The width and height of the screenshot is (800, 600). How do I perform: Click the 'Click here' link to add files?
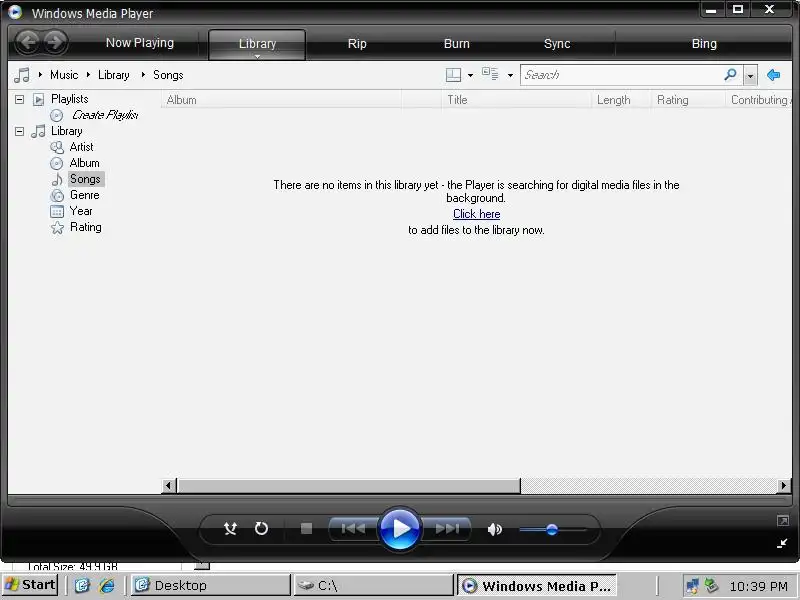477,214
